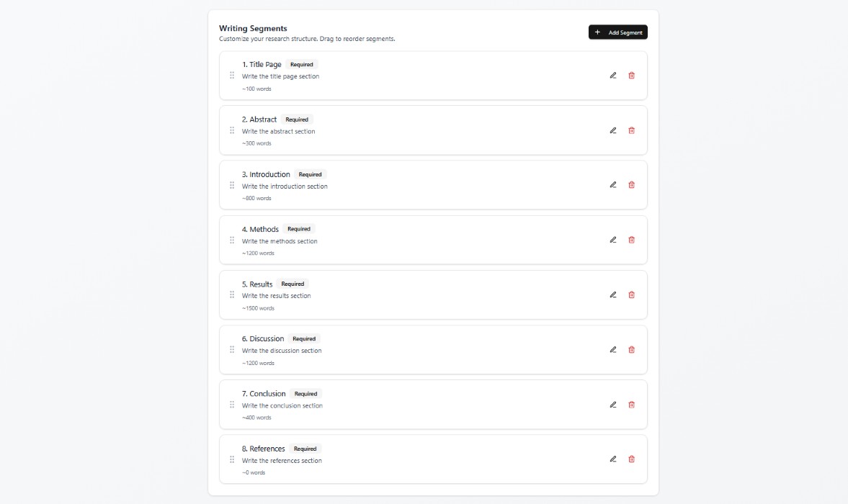The width and height of the screenshot is (848, 504).
Task: Delete the References segment
Action: pos(632,459)
